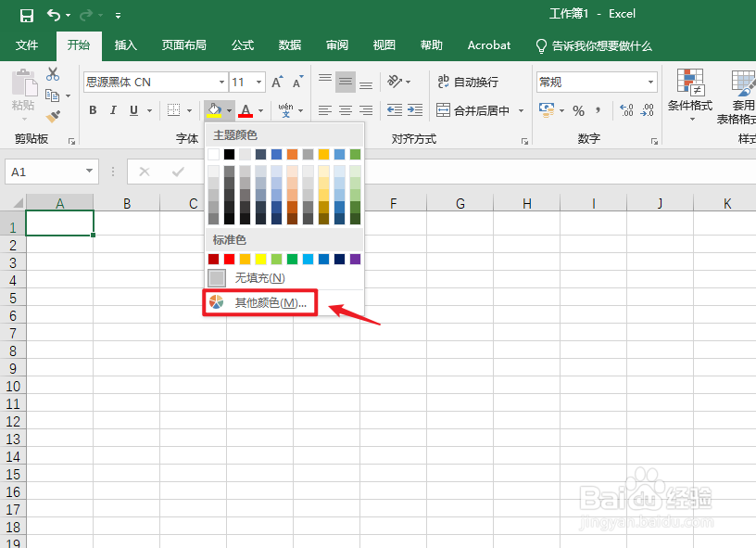Pick the yellow standard color swatch

(261, 259)
